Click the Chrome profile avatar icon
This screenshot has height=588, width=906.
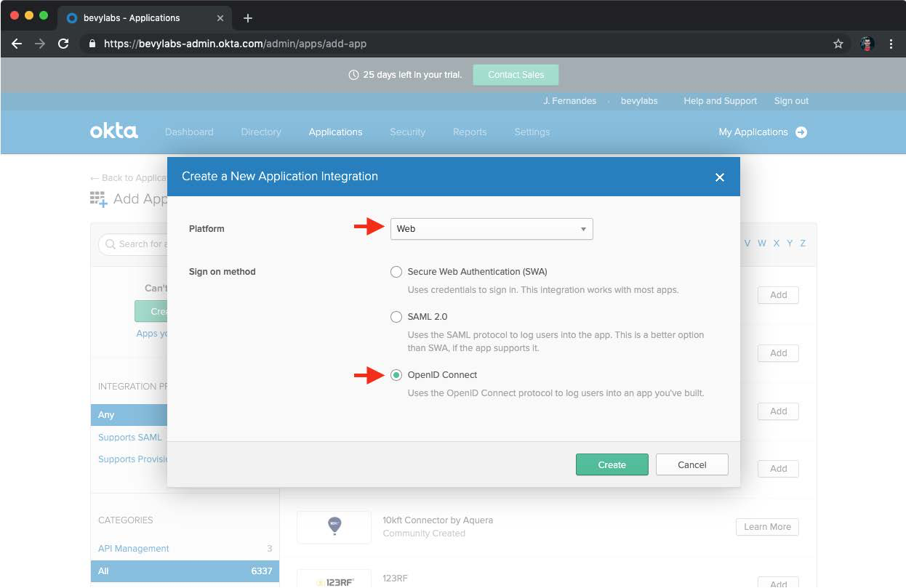click(866, 44)
